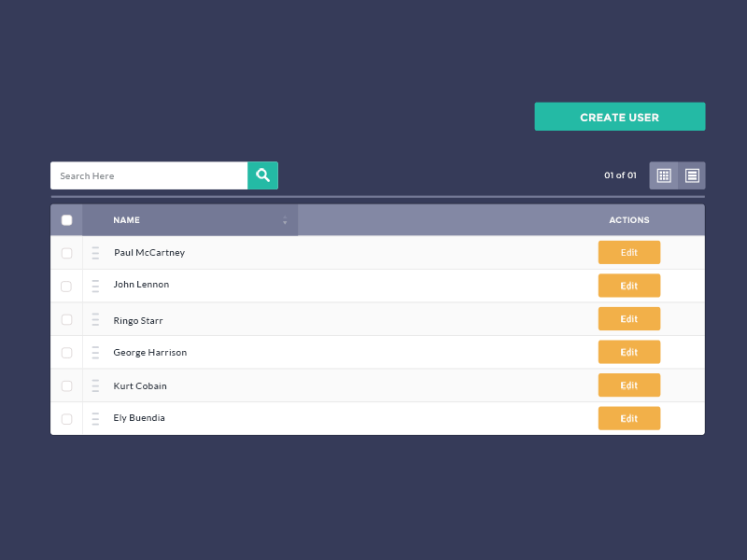This screenshot has width=747, height=560.
Task: Click the ACTIONS column header
Action: [x=628, y=220]
